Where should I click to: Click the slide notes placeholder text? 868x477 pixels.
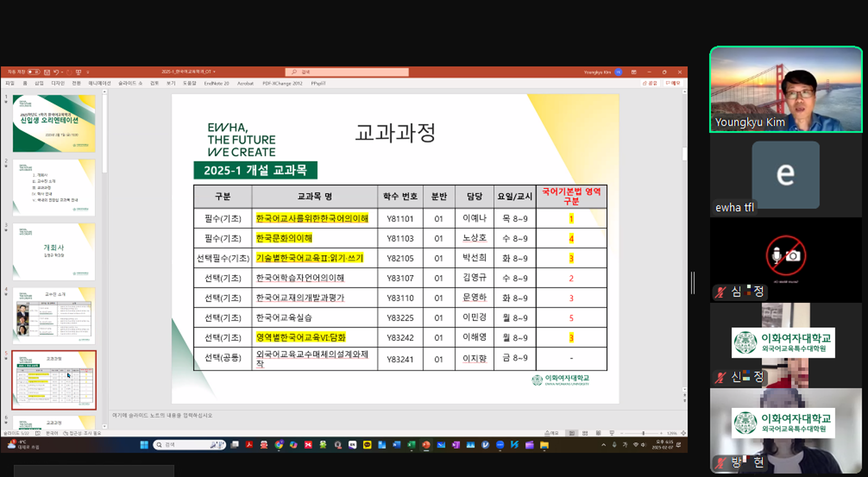(162, 415)
